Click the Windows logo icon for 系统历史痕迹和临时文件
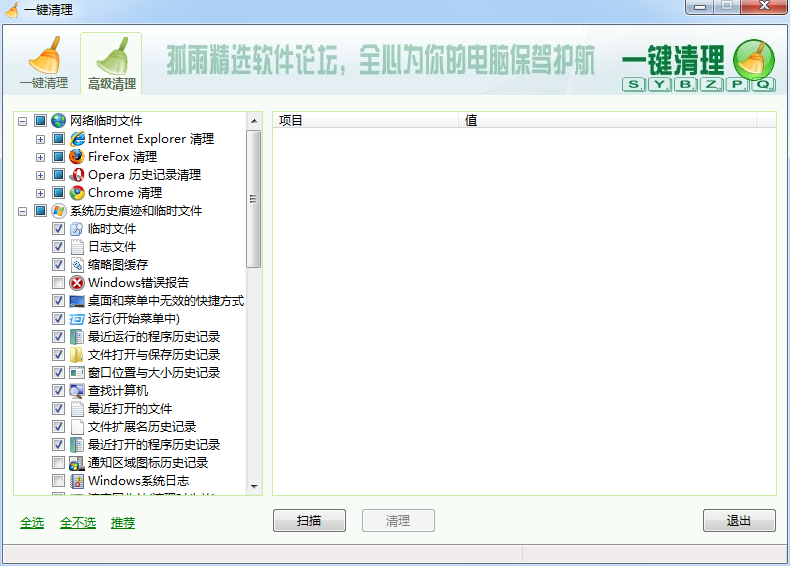The height and width of the screenshot is (566, 790). pos(58,211)
